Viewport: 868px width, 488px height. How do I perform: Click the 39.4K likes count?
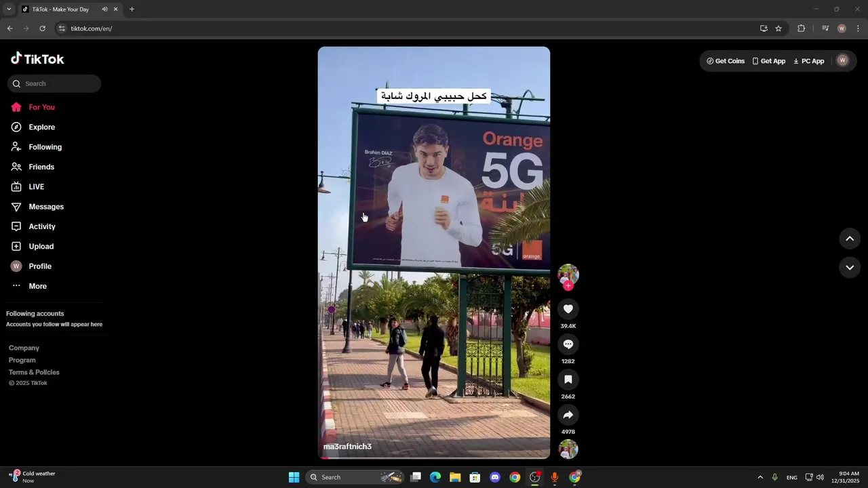pos(568,326)
